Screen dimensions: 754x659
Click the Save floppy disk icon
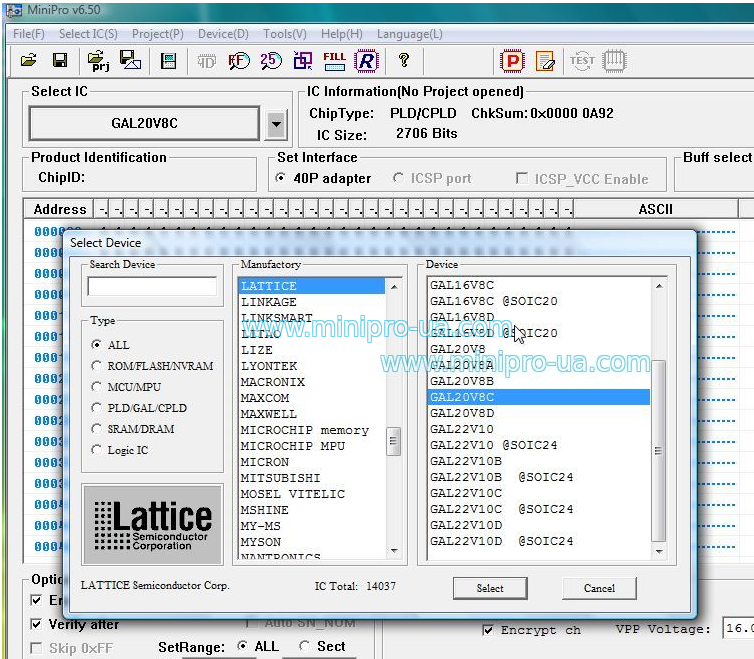pyautogui.click(x=60, y=61)
